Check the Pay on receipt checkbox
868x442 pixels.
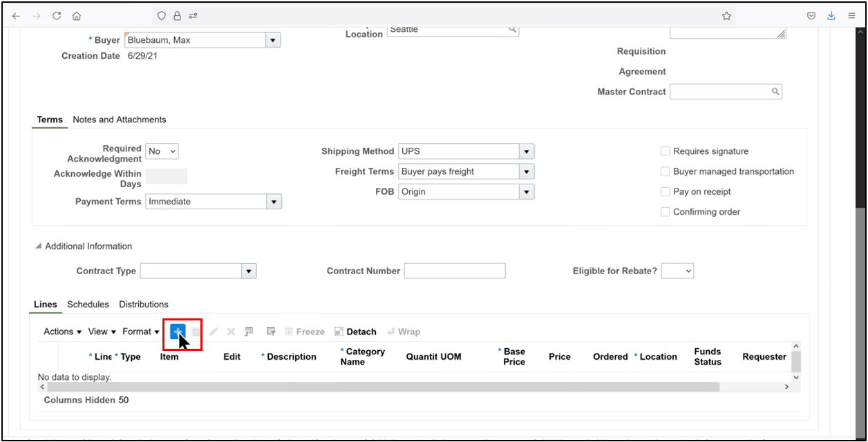click(665, 192)
